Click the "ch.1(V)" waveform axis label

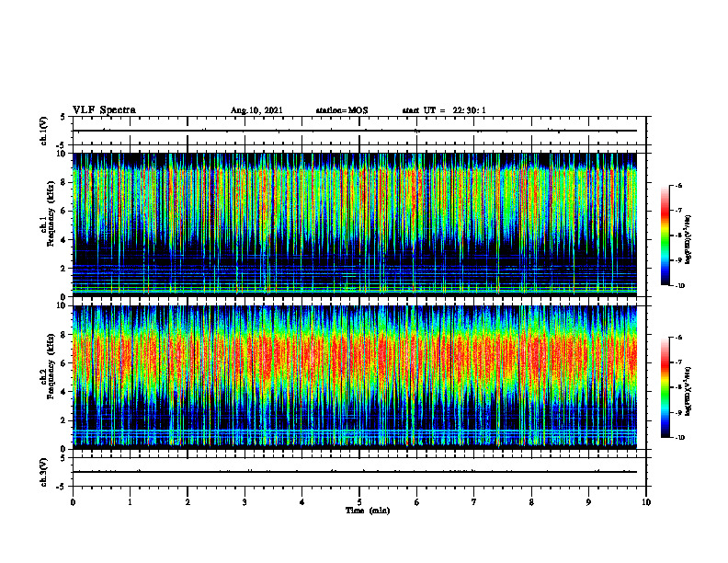click(x=44, y=131)
